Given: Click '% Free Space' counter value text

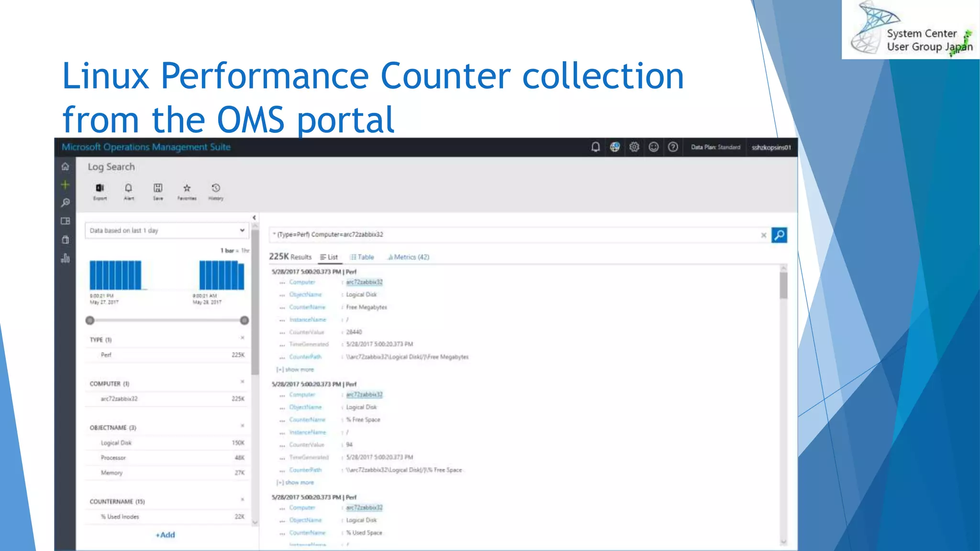Looking at the screenshot, I should tap(363, 420).
